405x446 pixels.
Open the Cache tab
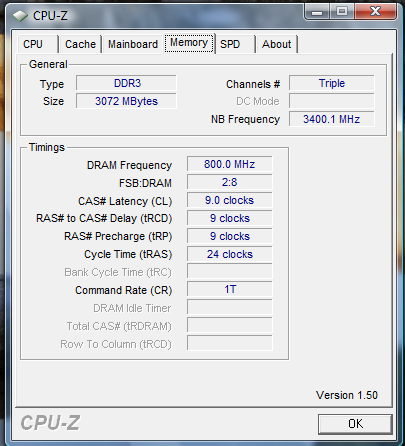(x=80, y=44)
